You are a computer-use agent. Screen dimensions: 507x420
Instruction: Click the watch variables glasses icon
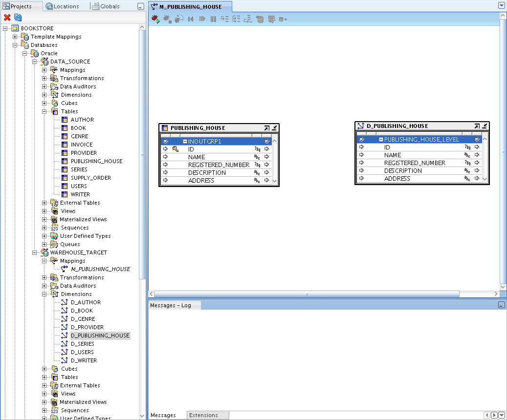(272, 19)
